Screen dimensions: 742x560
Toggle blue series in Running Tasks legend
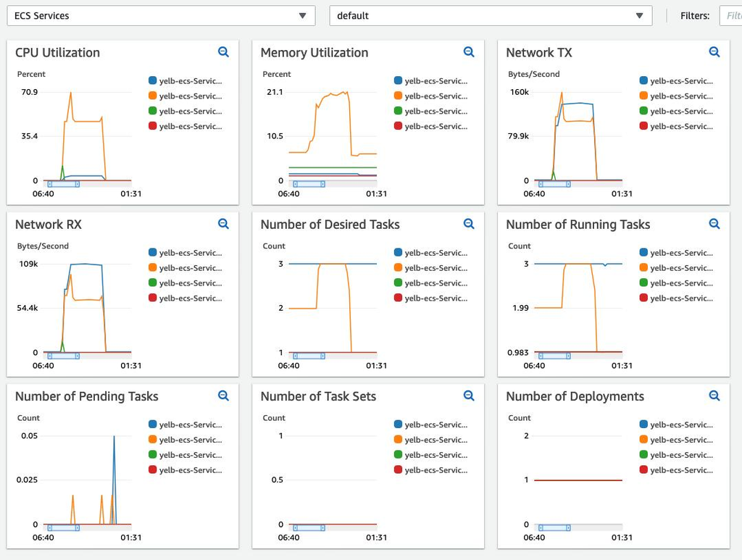(x=676, y=253)
